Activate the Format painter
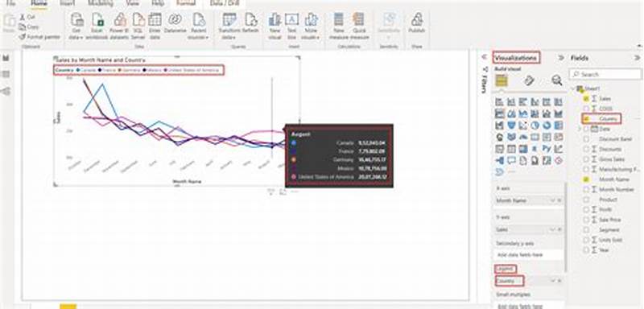Screen dimensions: 644x309 39,37
